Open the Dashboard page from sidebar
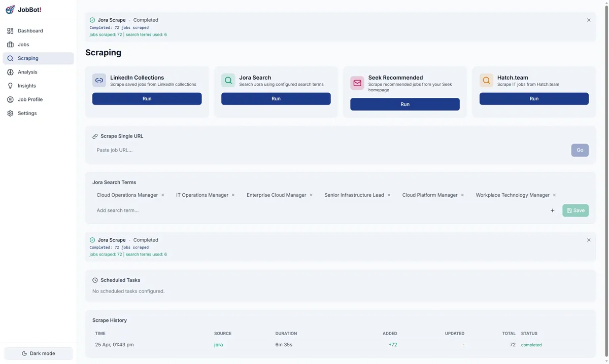609x364 pixels. [38, 31]
